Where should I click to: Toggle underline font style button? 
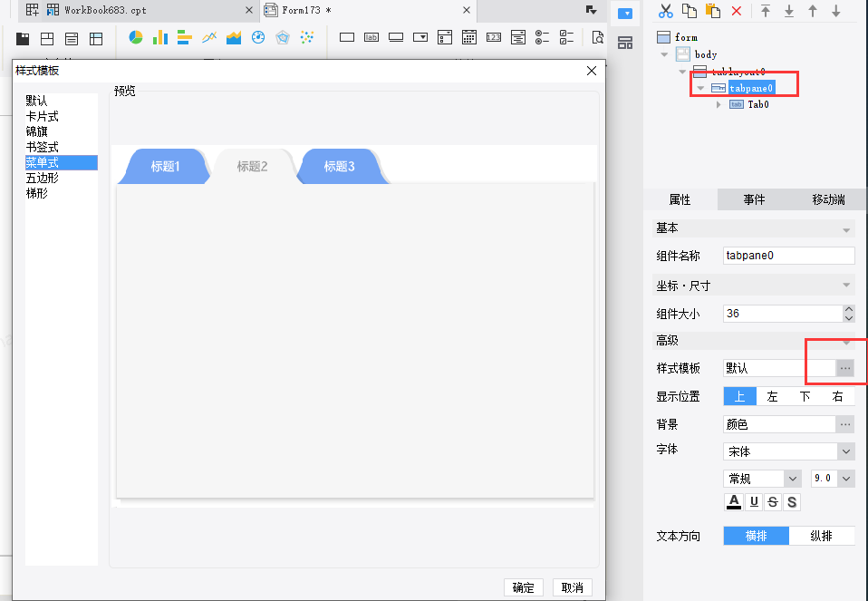click(754, 502)
